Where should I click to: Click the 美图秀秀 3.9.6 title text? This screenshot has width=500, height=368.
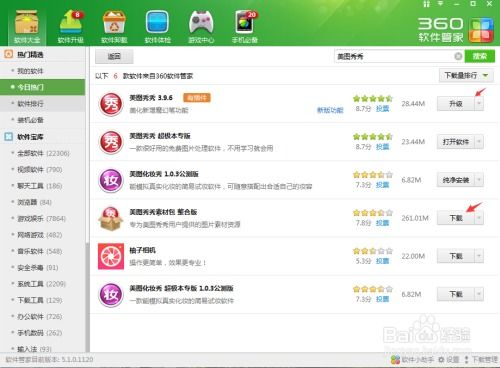[151, 98]
